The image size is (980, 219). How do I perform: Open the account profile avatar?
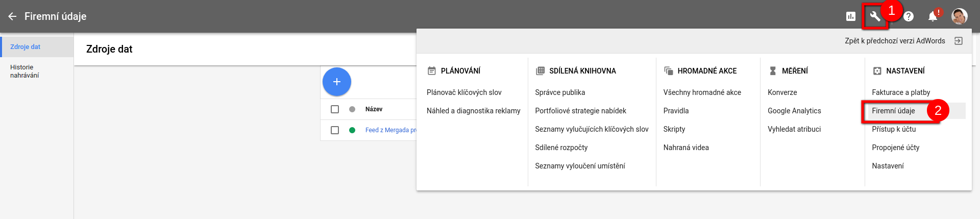tap(960, 16)
